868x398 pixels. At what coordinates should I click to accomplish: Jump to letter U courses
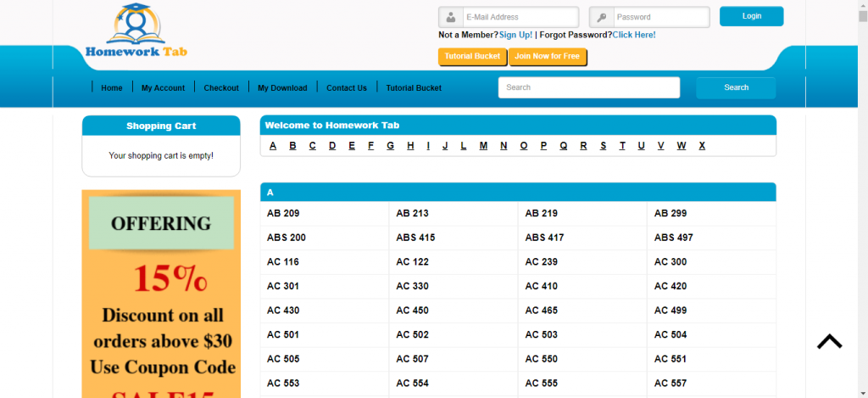click(x=641, y=146)
